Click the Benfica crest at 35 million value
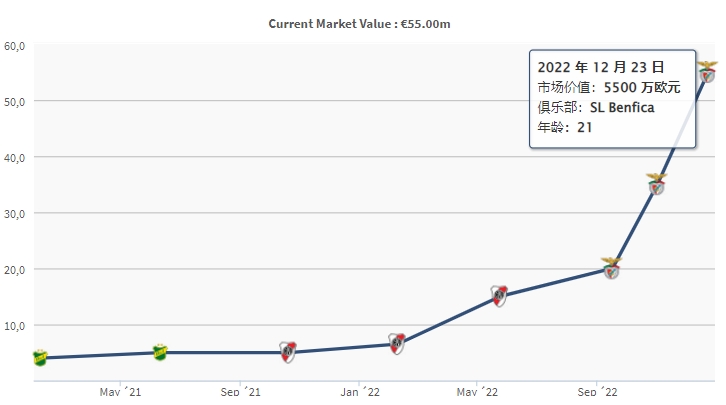The image size is (726, 405). pos(657,184)
